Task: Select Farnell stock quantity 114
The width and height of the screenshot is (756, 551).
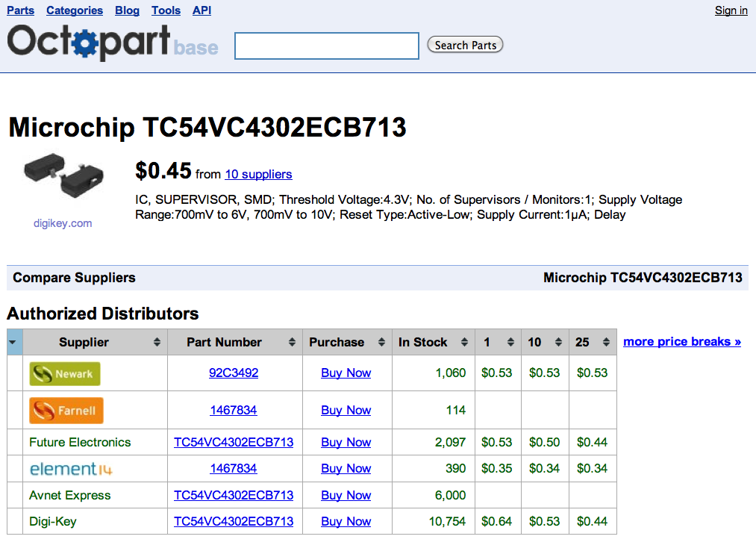Action: point(456,410)
